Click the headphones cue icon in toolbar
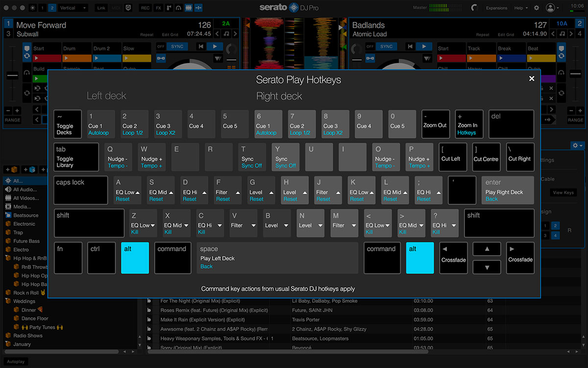Image resolution: width=588 pixels, height=368 pixels. pyautogui.click(x=179, y=8)
